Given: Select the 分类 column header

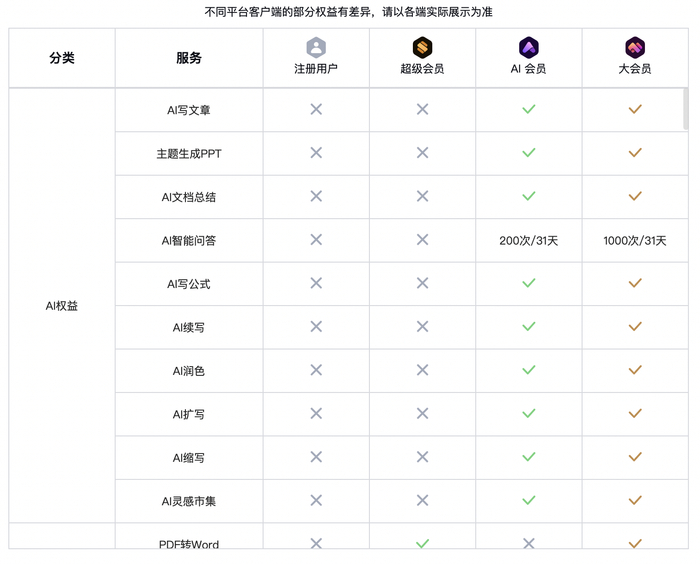Looking at the screenshot, I should point(62,58).
